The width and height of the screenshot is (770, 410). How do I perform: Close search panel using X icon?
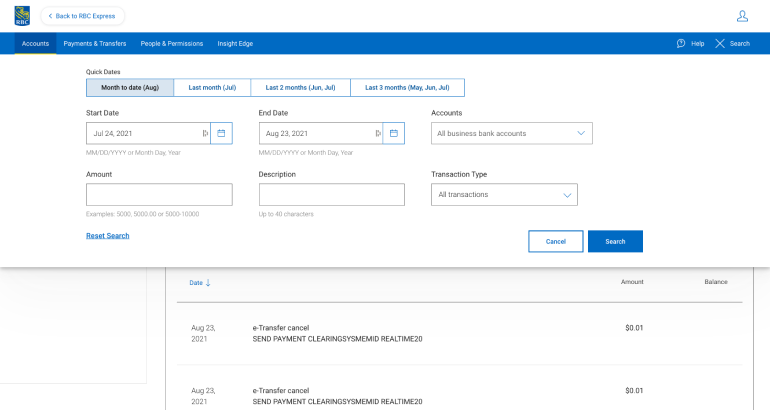coord(720,44)
